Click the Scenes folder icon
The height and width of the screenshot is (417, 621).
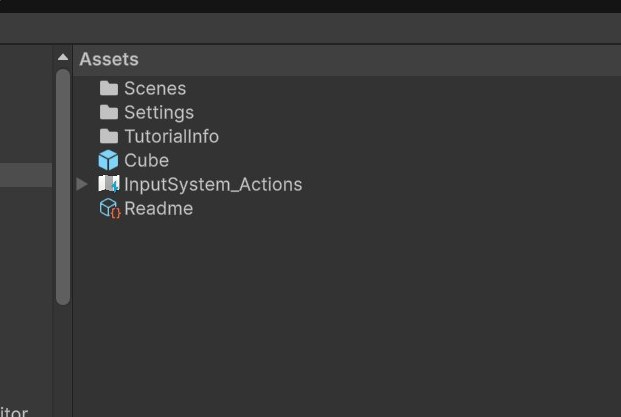pyautogui.click(x=109, y=88)
